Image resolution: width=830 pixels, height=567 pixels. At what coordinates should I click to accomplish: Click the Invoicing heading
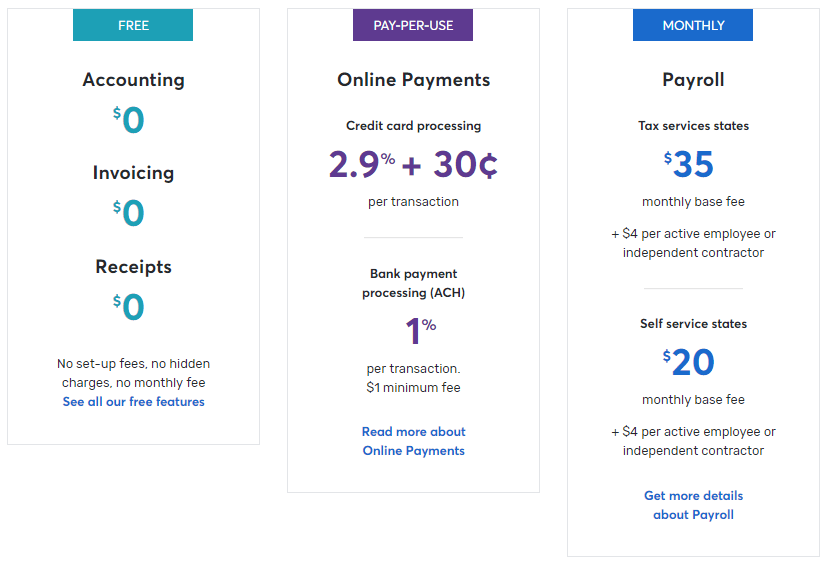(133, 173)
